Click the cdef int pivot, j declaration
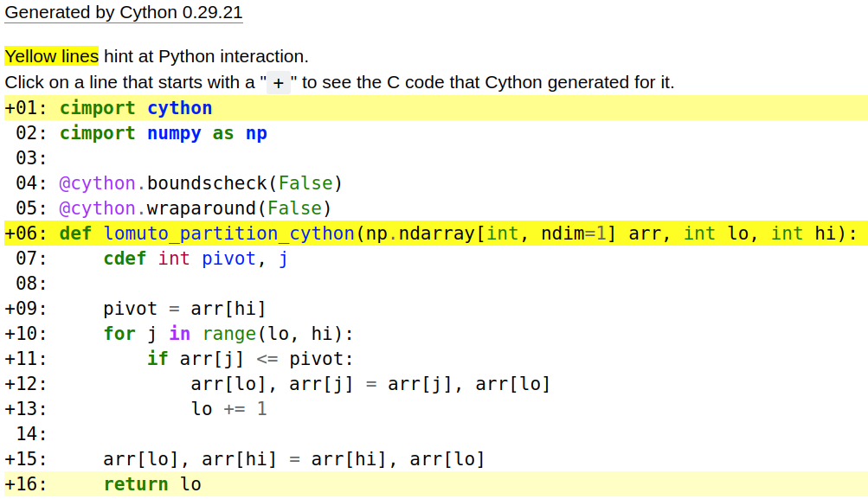This screenshot has height=499, width=868. pyautogui.click(x=196, y=259)
